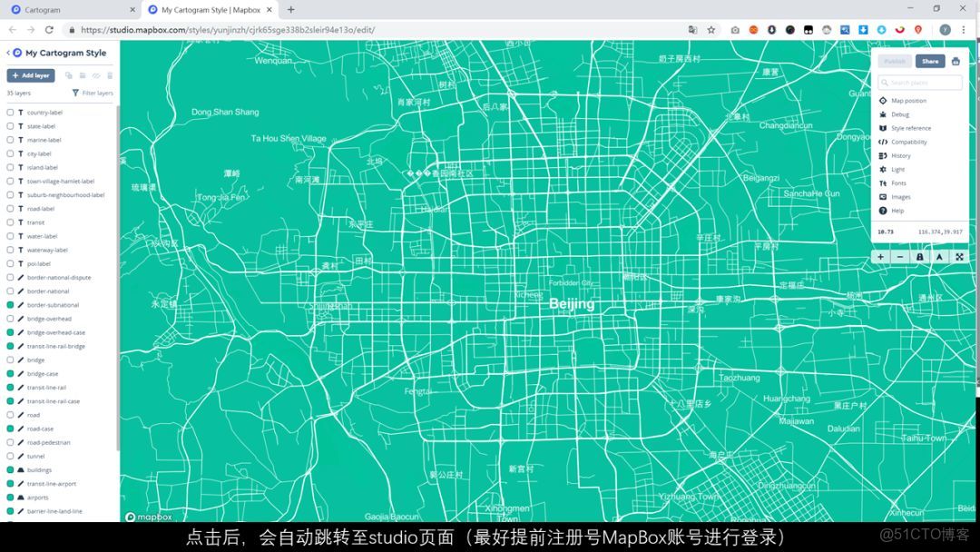This screenshot has width=980, height=552.
Task: Click the Beijing label on the map
Action: 572,304
